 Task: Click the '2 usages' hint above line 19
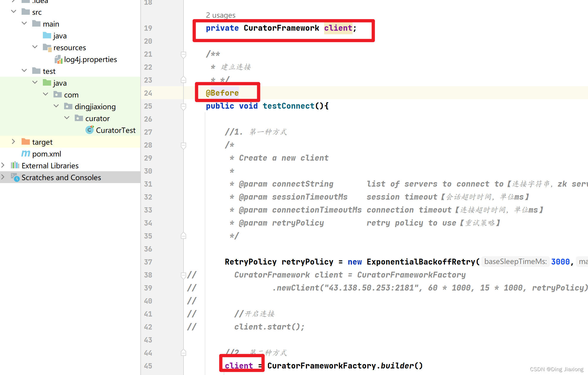point(221,15)
